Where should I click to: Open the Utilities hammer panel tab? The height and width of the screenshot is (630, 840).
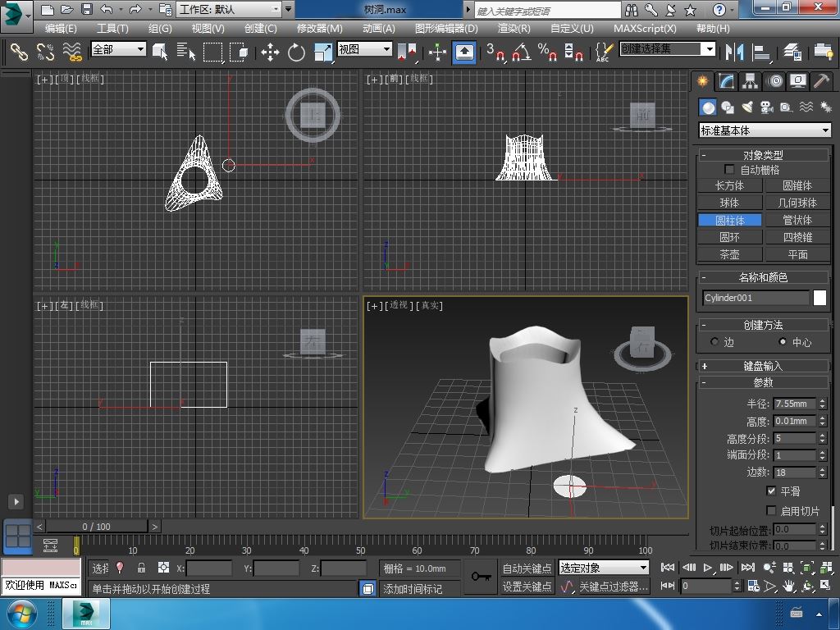pos(821,81)
